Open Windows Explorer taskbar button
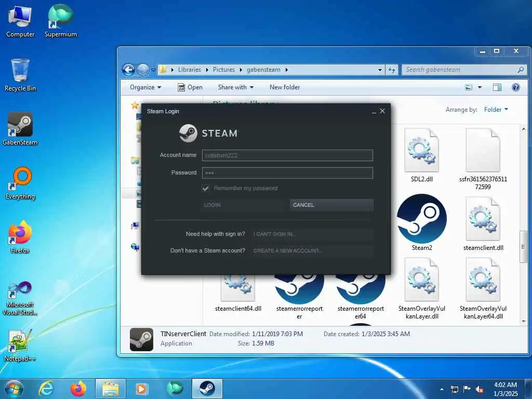Screen dimensions: 532x399 click(x=111, y=389)
